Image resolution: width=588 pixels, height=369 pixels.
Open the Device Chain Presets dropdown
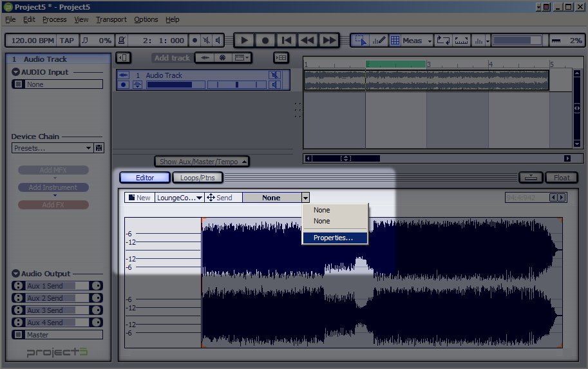tap(52, 148)
